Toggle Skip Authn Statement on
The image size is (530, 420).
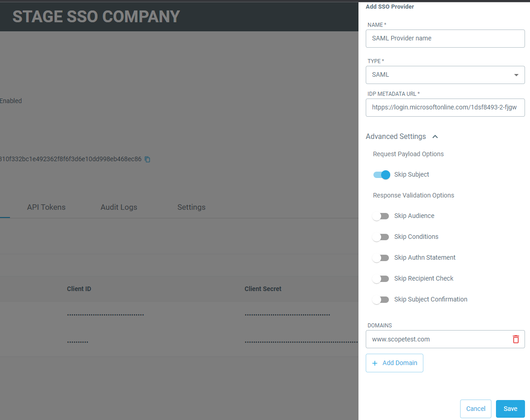pyautogui.click(x=381, y=258)
